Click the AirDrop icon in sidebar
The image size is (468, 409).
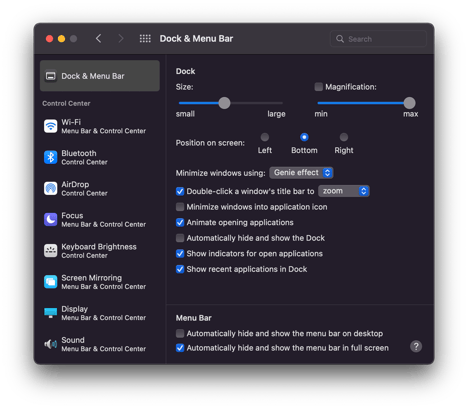tap(51, 189)
